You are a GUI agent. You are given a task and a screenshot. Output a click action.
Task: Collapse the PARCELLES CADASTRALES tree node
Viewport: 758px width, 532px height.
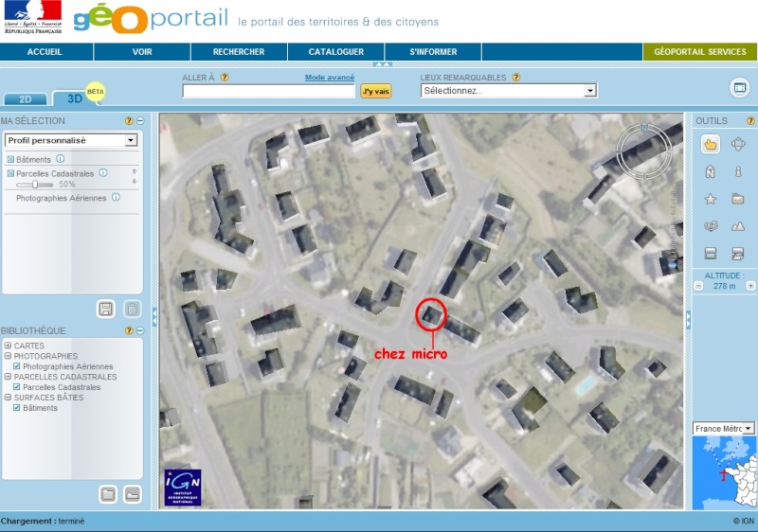tap(8, 377)
